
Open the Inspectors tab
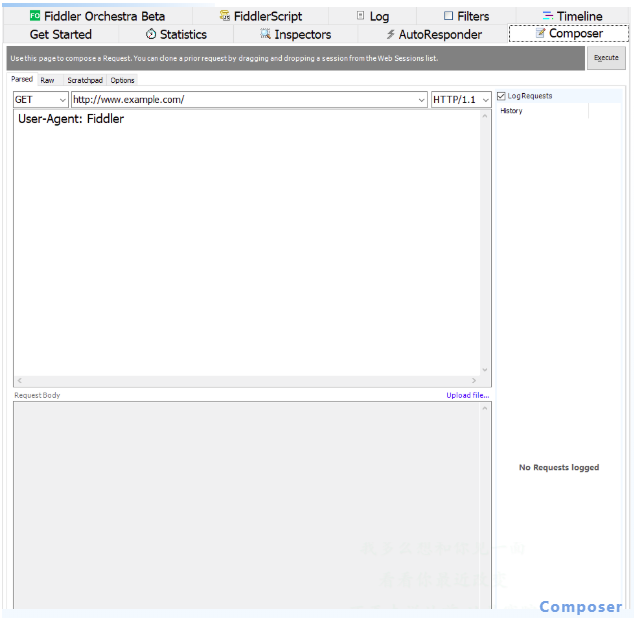click(x=296, y=34)
